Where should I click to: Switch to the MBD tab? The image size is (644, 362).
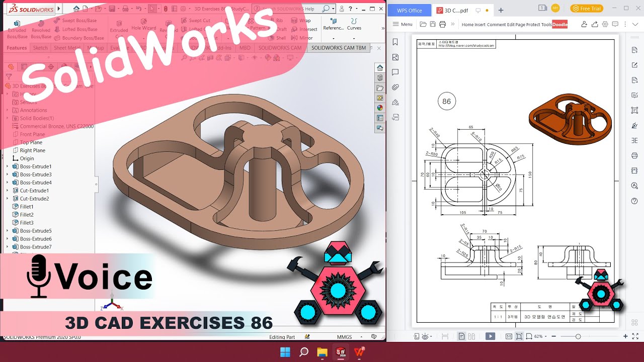245,48
